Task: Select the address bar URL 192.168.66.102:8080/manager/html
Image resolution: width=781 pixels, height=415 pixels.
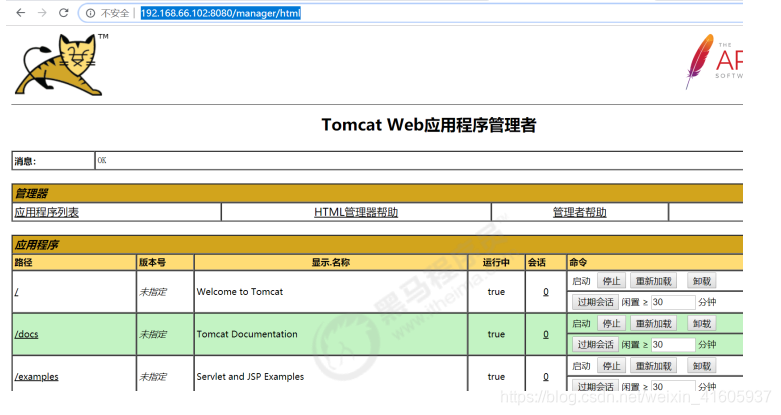Action: (221, 13)
